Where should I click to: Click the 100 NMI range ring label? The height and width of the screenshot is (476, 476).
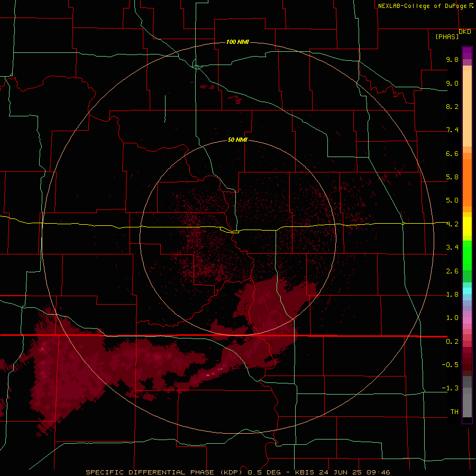tap(237, 42)
